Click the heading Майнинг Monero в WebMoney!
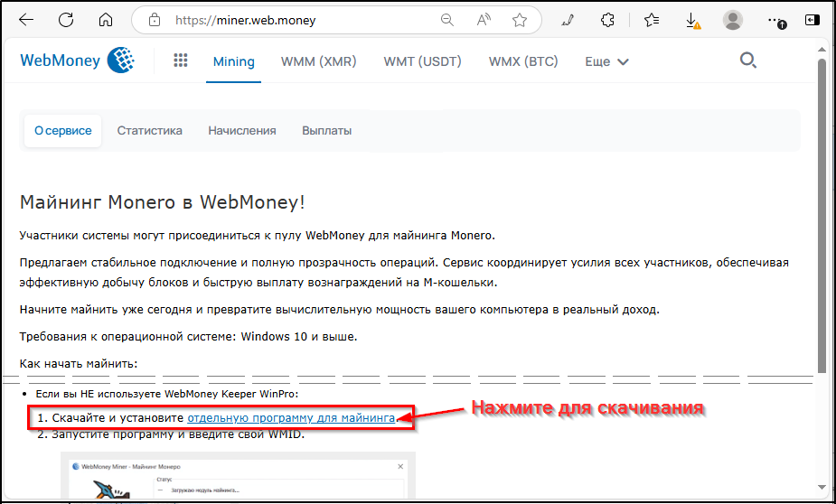836x504 pixels. pyautogui.click(x=162, y=202)
